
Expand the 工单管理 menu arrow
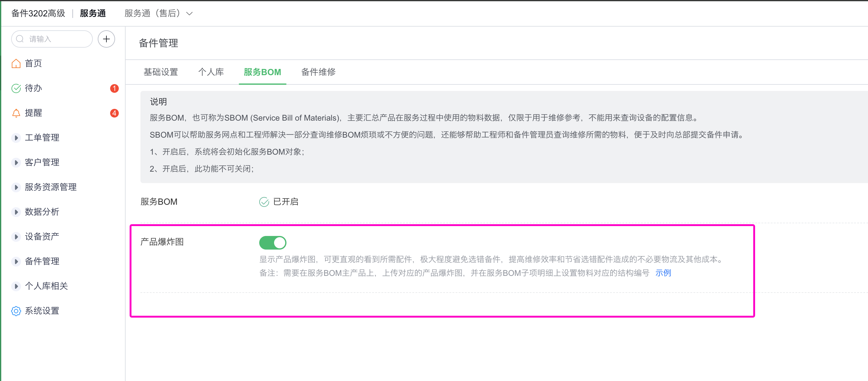pos(16,137)
